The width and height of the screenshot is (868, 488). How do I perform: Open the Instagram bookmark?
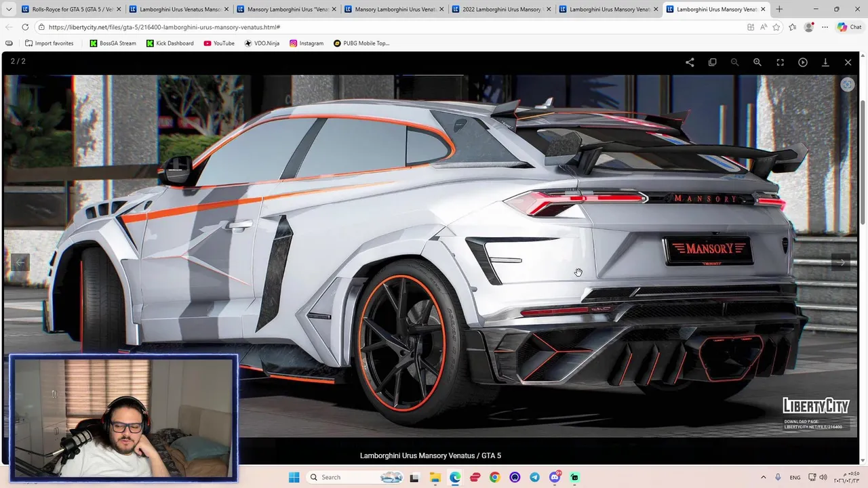point(307,43)
